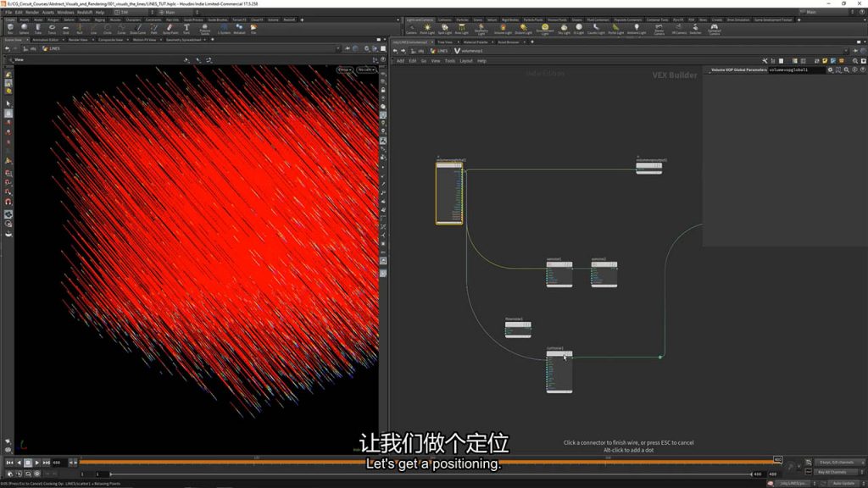Image resolution: width=868 pixels, height=488 pixels.
Task: Select the Line shelf tool
Action: tap(93, 28)
